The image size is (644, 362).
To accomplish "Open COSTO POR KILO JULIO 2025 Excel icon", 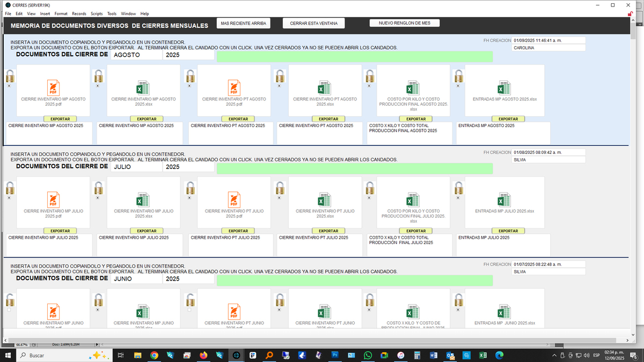I will [x=413, y=200].
